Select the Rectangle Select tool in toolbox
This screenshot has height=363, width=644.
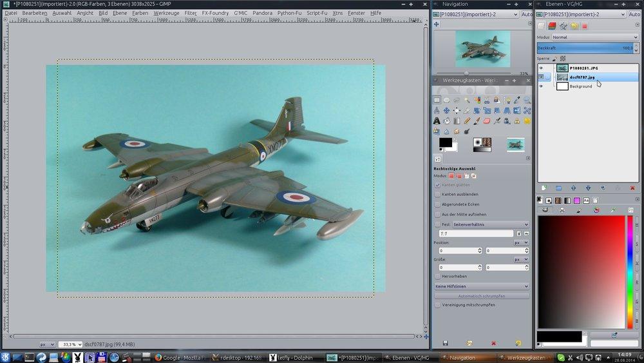click(x=437, y=100)
